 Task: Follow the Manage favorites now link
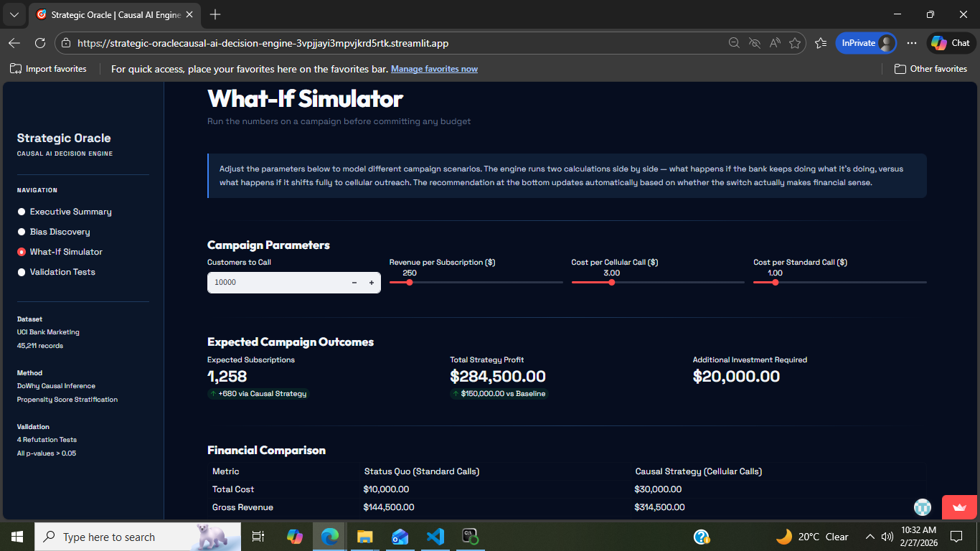coord(434,69)
